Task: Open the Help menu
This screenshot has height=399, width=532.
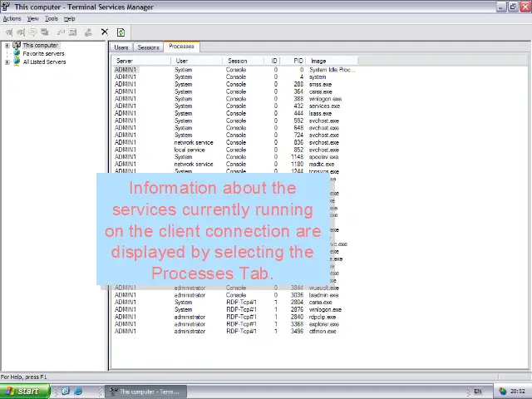Action: (70, 18)
